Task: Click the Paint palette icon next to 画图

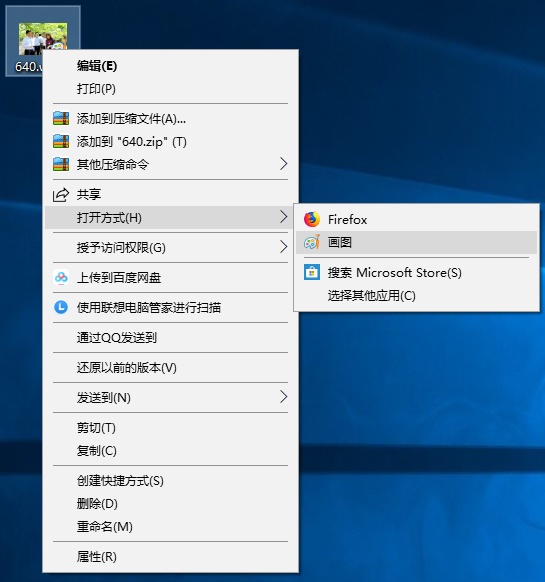Action: click(x=311, y=242)
